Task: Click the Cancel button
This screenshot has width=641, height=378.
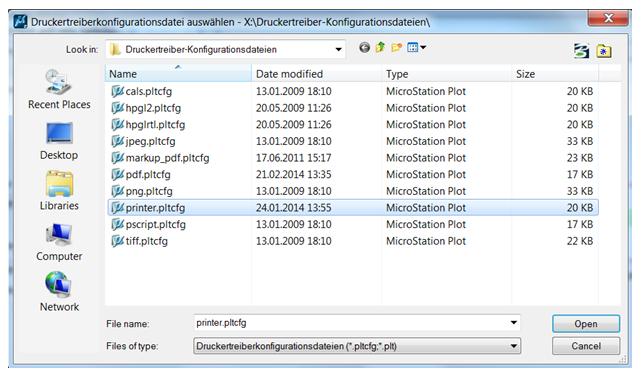Action: [586, 346]
